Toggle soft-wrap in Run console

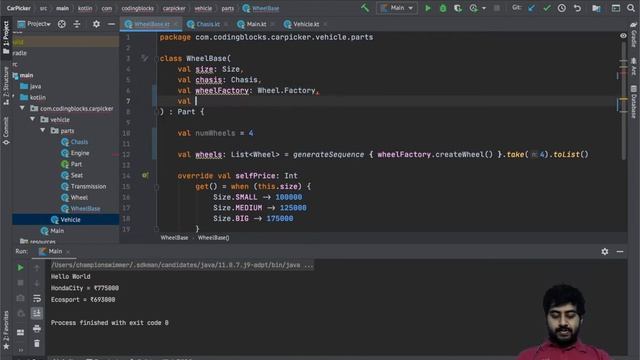click(x=37, y=298)
